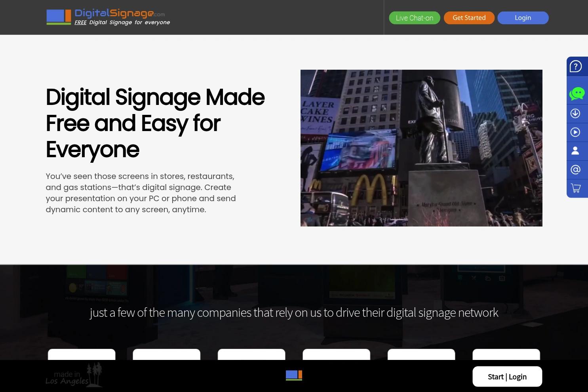Click the email at-sign sidebar icon
The image size is (588, 392).
click(575, 169)
